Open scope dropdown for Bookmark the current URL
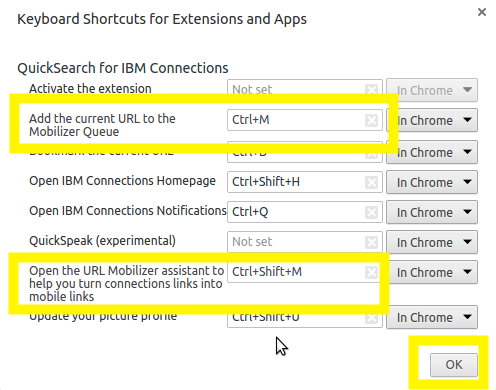The width and height of the screenshot is (496, 390). [432, 152]
